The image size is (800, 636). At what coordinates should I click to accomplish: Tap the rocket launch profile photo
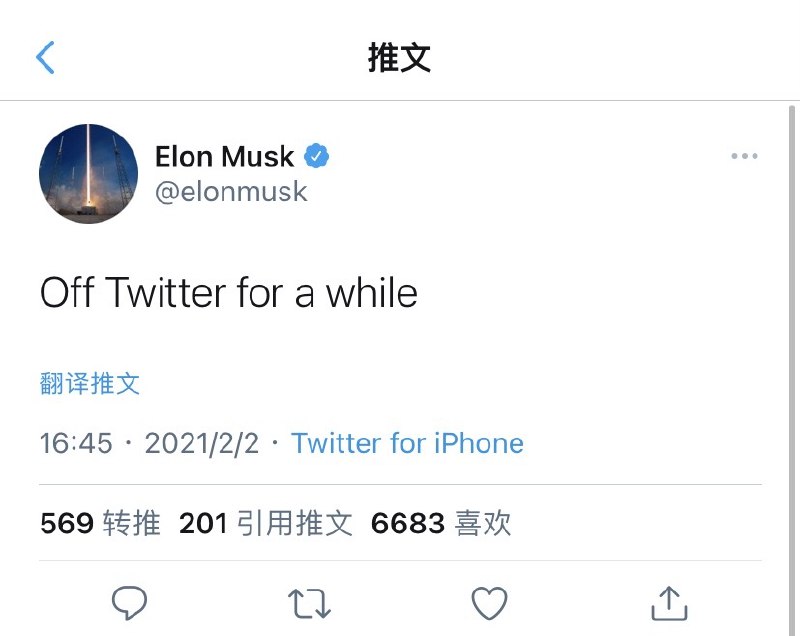click(x=88, y=173)
